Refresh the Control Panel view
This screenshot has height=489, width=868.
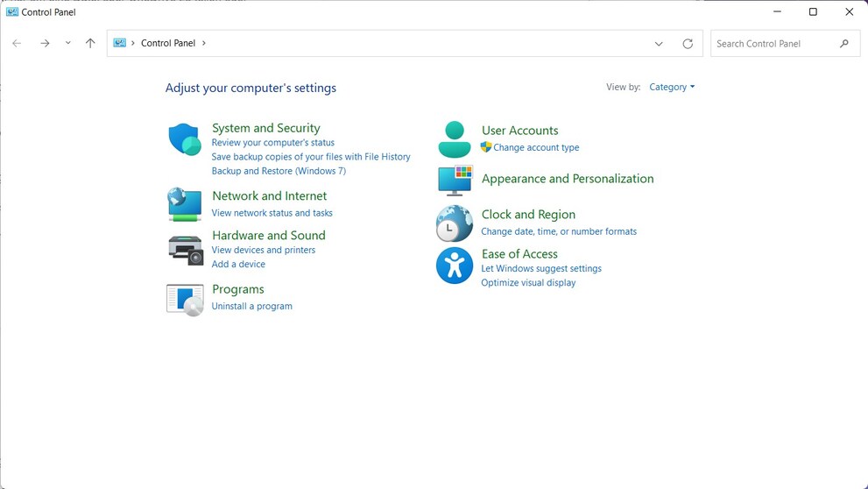(x=688, y=44)
